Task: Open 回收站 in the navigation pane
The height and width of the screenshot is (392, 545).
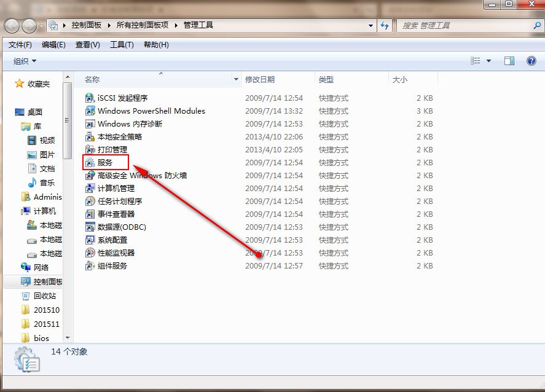Action: click(x=39, y=296)
